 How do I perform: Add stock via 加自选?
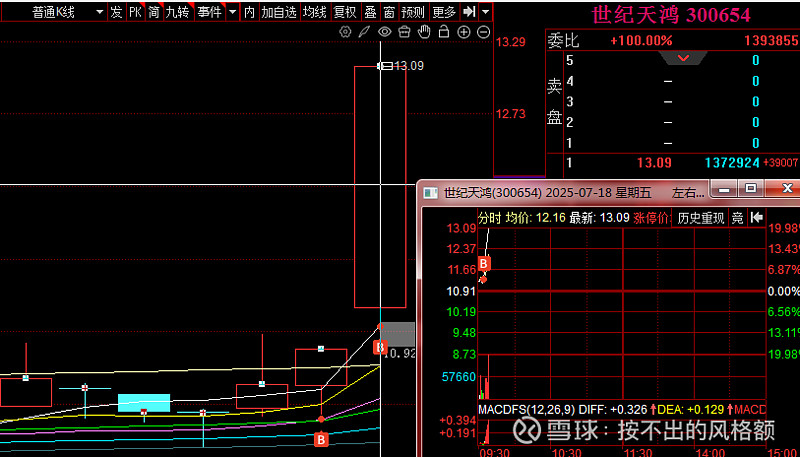tap(279, 12)
